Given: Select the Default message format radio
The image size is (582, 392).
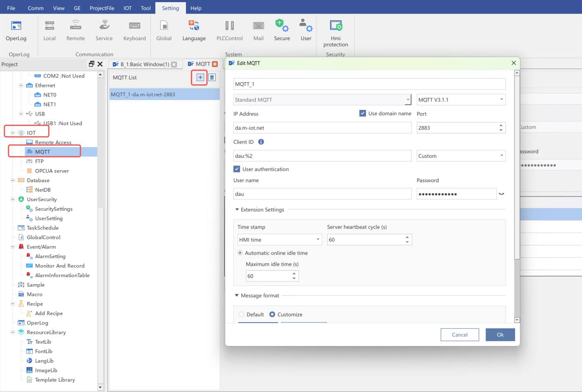Looking at the screenshot, I should tap(242, 314).
